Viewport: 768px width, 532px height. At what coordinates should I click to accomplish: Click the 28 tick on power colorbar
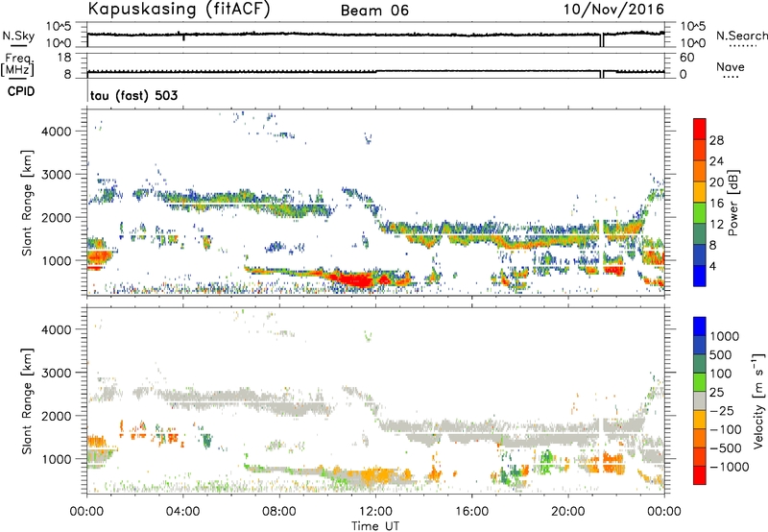coord(716,140)
